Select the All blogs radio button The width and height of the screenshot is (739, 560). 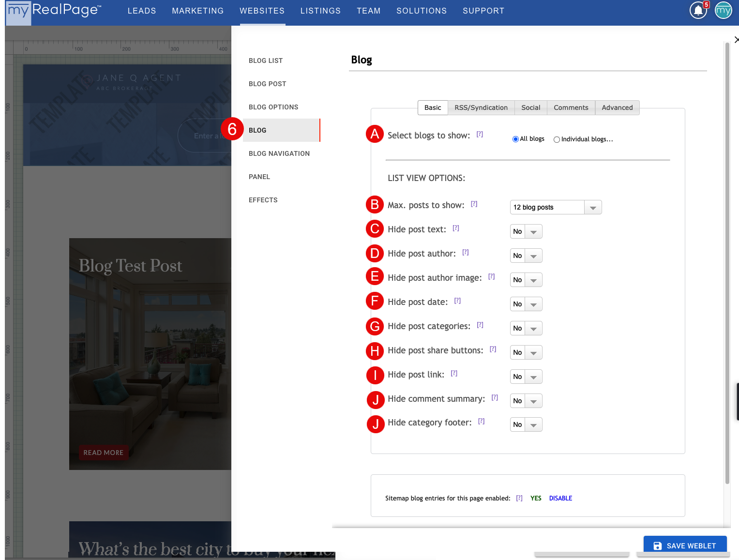(x=515, y=139)
